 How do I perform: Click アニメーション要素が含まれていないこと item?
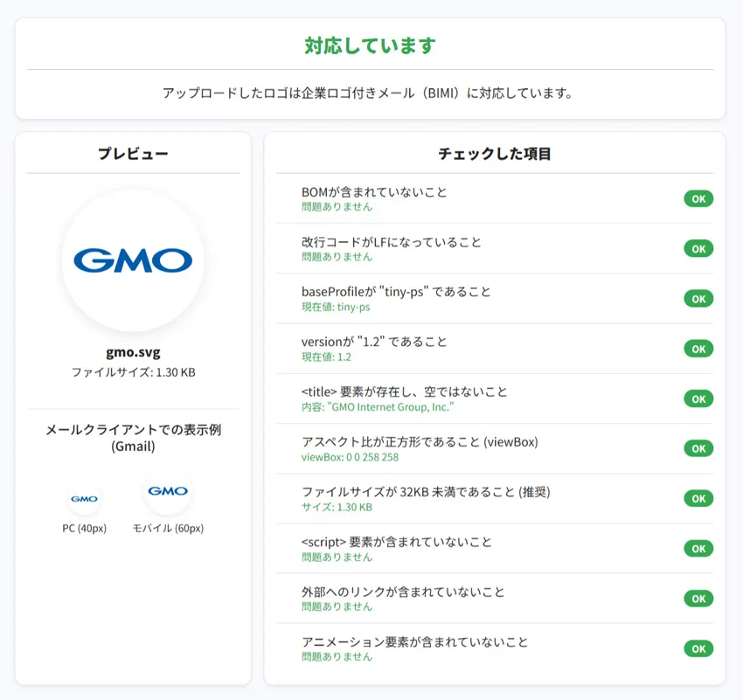click(414, 641)
